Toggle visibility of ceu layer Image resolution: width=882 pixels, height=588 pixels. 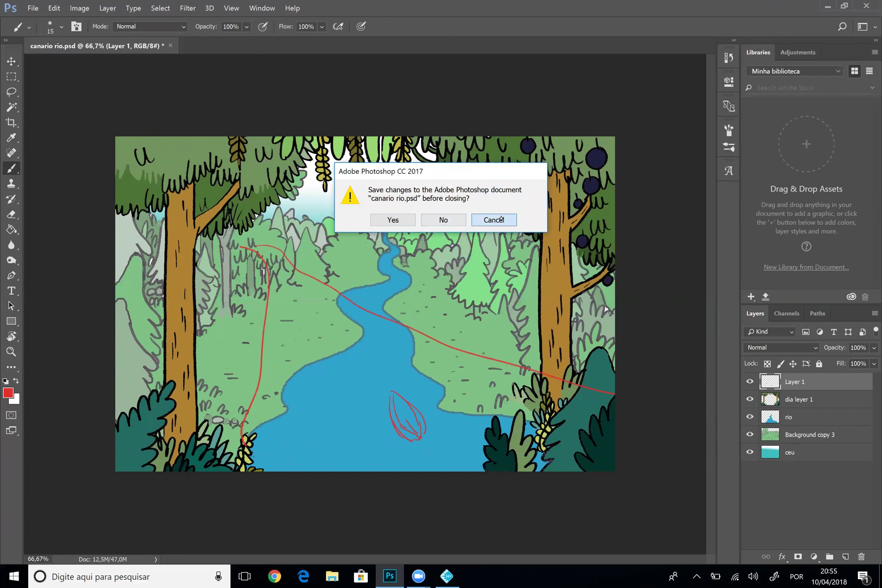coord(750,452)
